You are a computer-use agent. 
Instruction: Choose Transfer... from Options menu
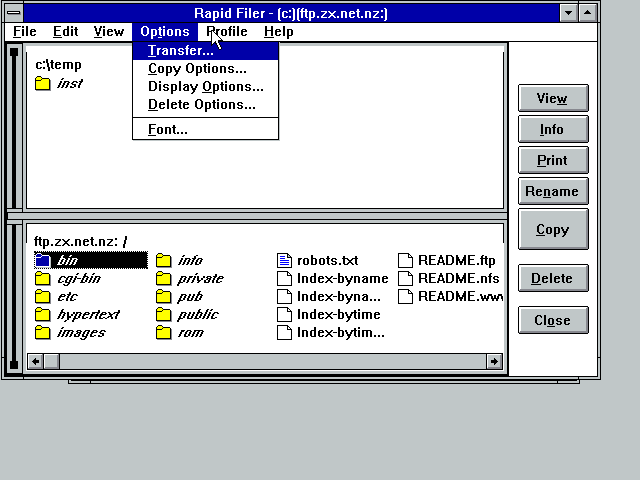coord(206,51)
